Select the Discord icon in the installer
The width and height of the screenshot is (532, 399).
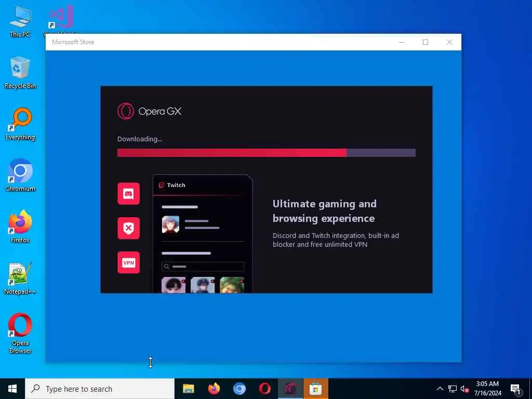point(129,194)
